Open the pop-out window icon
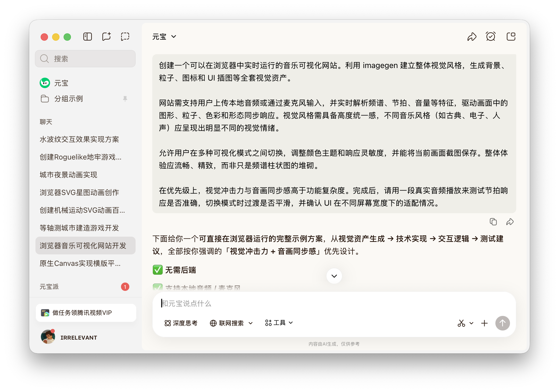The height and width of the screenshot is (392, 559). pos(511,37)
